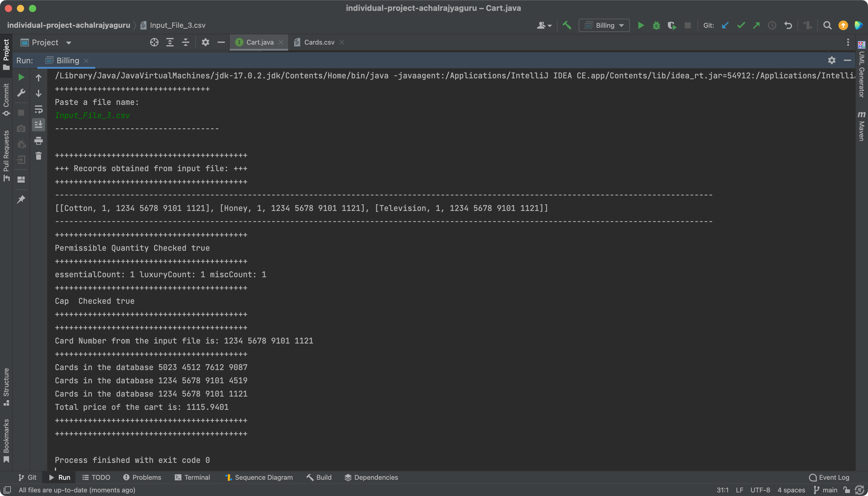Toggle scroll to end of console

(x=39, y=125)
